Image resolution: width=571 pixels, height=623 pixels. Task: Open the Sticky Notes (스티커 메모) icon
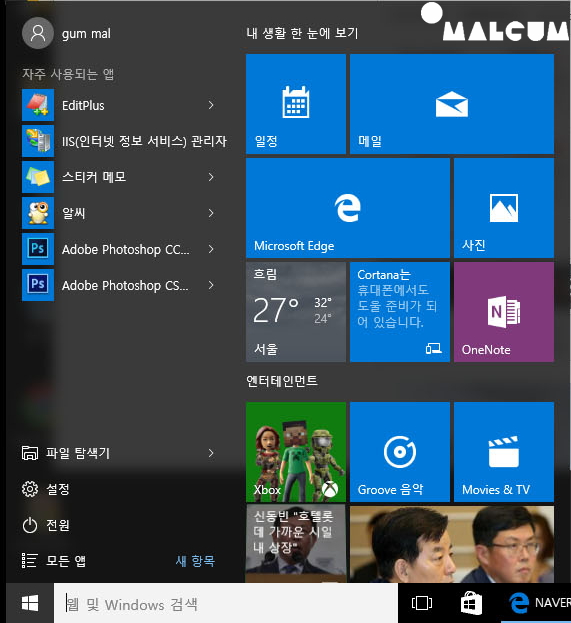point(38,177)
